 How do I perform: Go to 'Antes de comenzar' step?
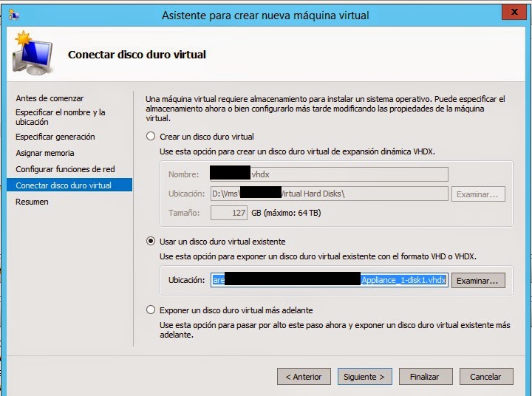click(50, 98)
